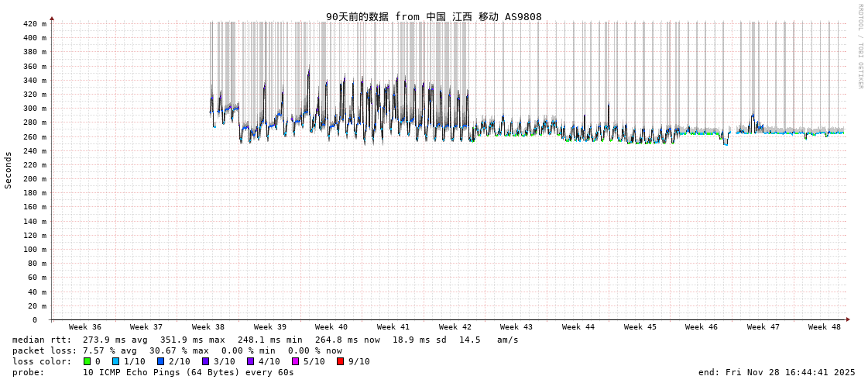
Task: Click the light blue 1/10 loss swatch
Action: (116, 361)
